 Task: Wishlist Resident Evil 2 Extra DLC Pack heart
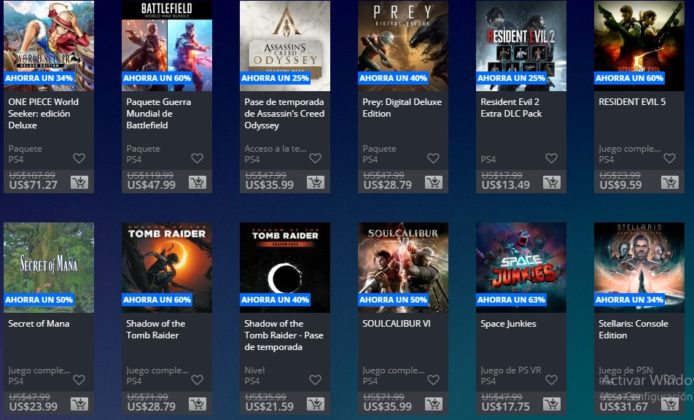point(551,158)
